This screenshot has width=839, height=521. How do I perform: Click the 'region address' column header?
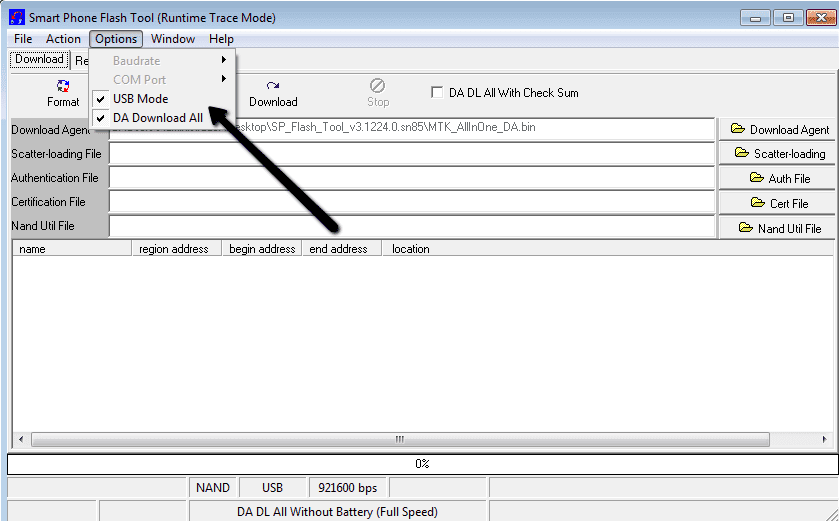[177, 249]
